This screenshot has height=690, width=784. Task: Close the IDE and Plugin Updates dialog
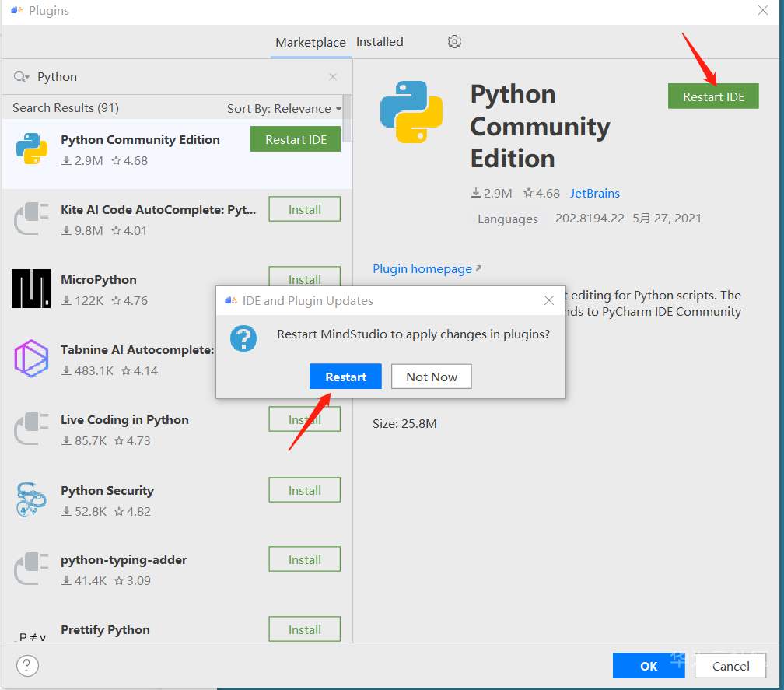point(549,300)
